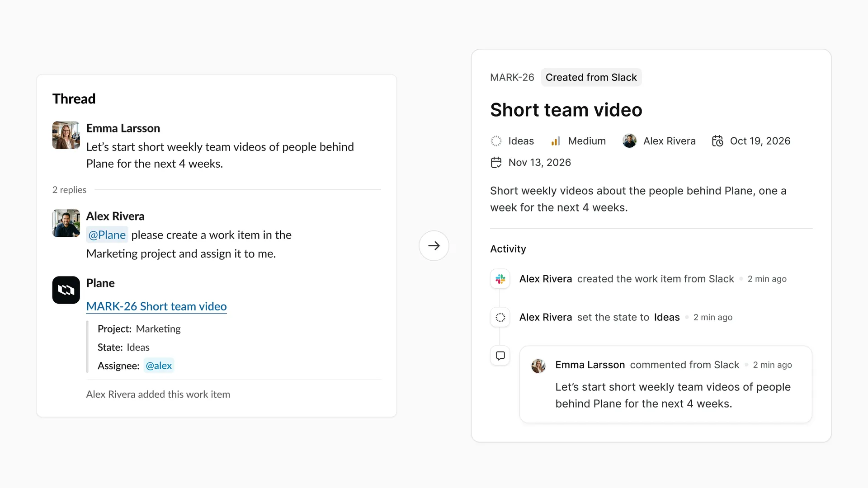Open the Oct 19, 2026 start date picker

tap(751, 141)
